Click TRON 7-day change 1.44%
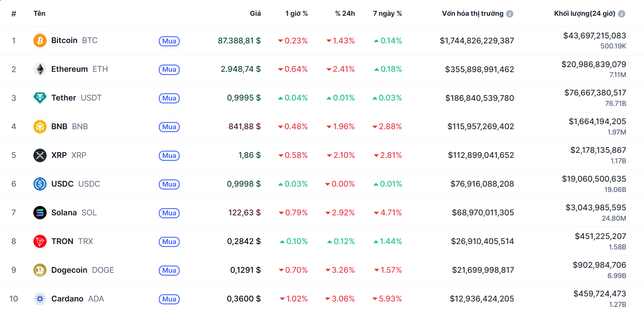The image size is (644, 309). pyautogui.click(x=387, y=241)
